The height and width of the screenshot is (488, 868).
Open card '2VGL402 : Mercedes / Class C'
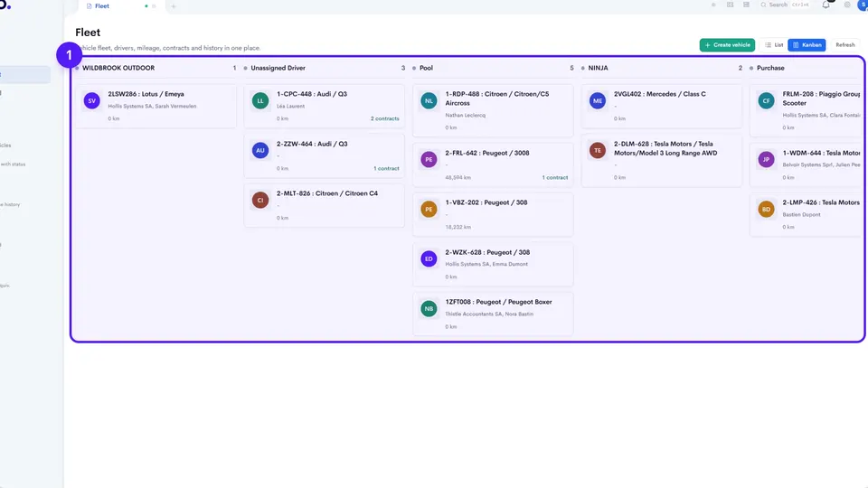click(x=662, y=106)
